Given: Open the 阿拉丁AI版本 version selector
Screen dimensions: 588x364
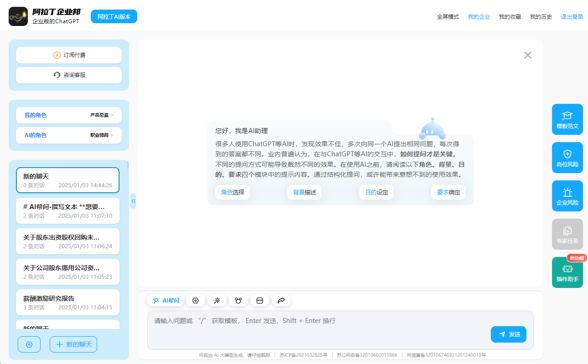Looking at the screenshot, I should (114, 16).
